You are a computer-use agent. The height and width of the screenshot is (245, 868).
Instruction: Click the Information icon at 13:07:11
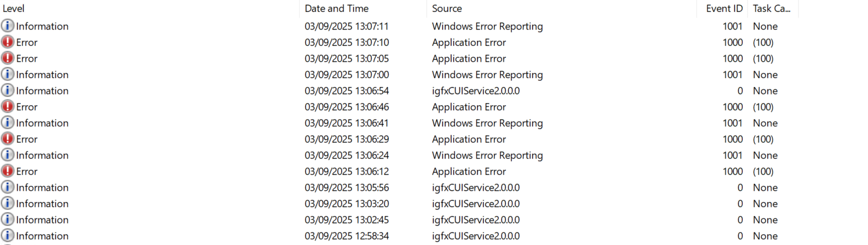pos(8,26)
